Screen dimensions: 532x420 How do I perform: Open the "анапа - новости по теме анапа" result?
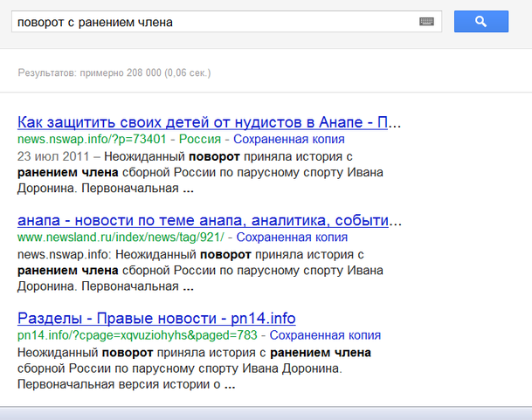click(209, 219)
